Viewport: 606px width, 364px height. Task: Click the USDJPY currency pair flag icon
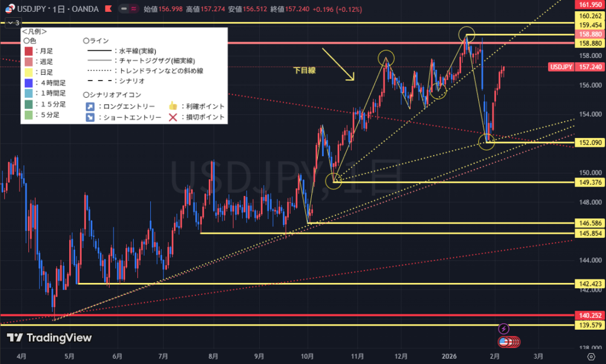pos(10,9)
